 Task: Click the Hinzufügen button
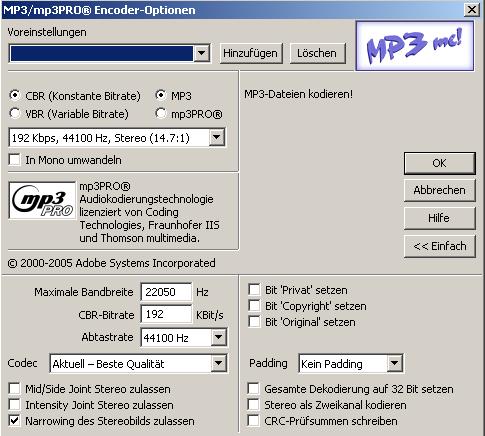tap(251, 53)
